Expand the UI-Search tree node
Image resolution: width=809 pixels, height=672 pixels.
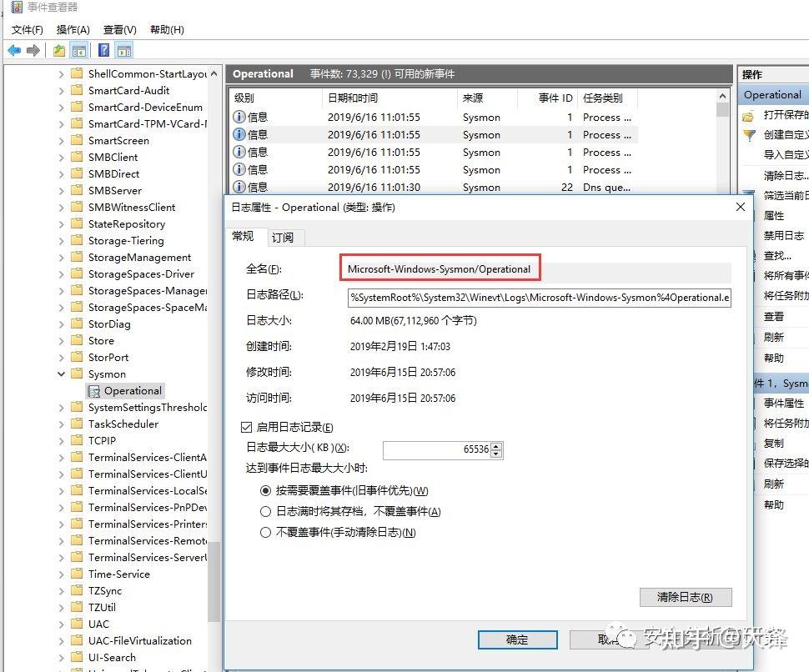pyautogui.click(x=62, y=658)
